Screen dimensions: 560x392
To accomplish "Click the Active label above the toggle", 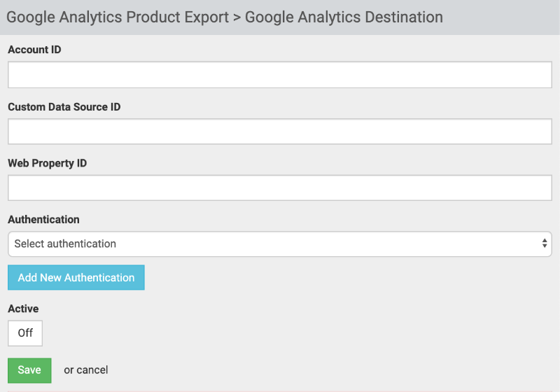I will coord(23,309).
